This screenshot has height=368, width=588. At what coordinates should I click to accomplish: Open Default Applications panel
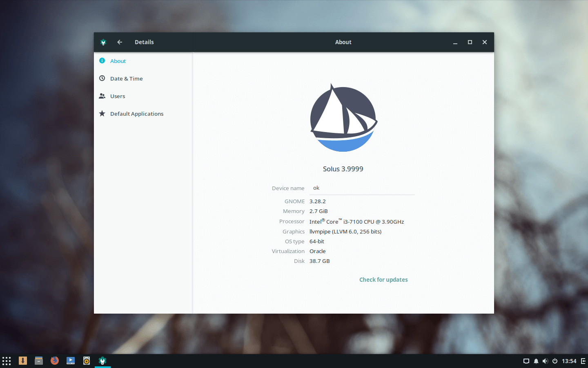pos(143,114)
